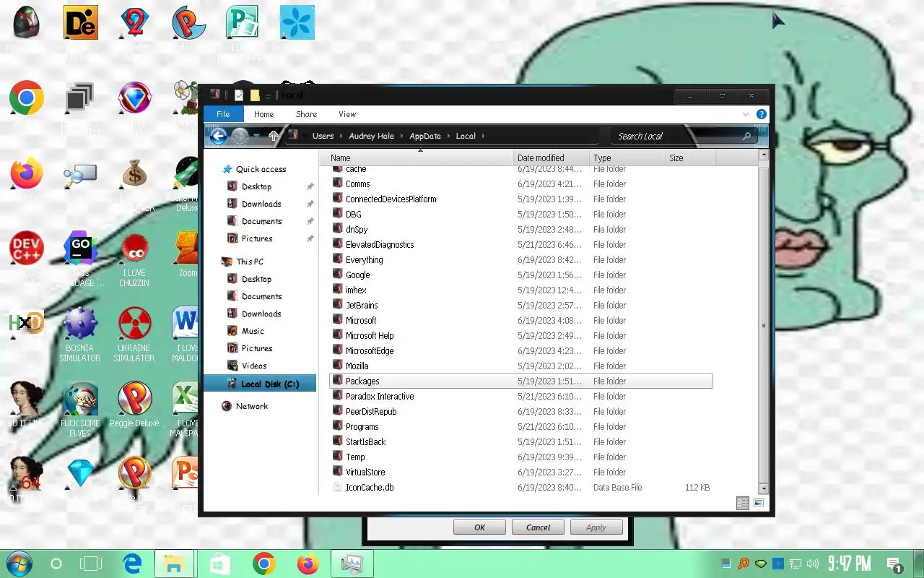The width and height of the screenshot is (924, 578).
Task: Open Google Chrome desktop shortcut
Action: (27, 98)
